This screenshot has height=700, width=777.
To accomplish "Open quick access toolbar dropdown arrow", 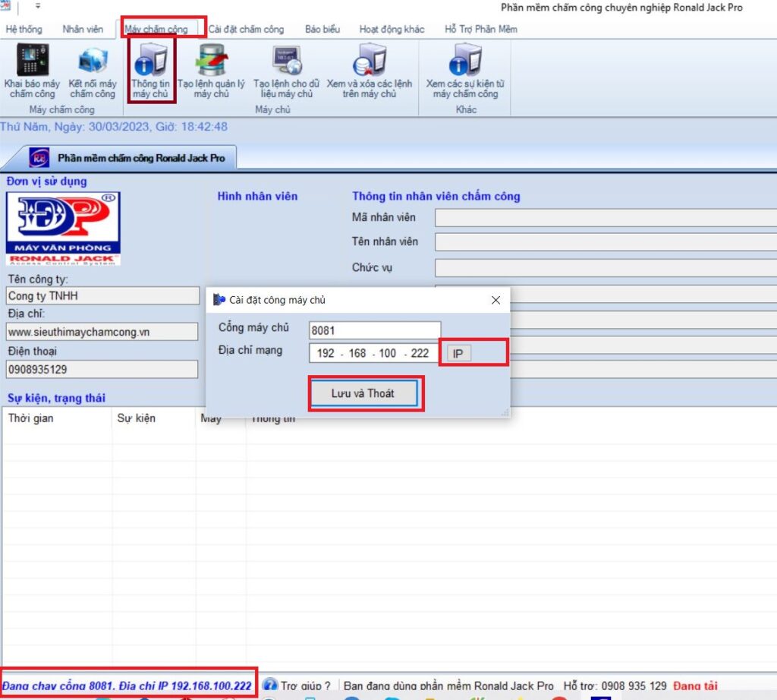I will 38,6.
